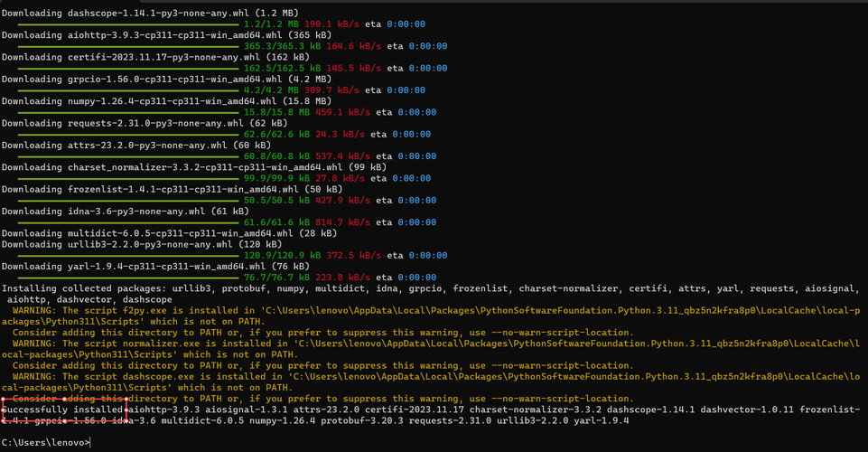Image resolution: width=868 pixels, height=452 pixels.
Task: Click the "99.9/99.9 kB" progress value
Action: coord(276,178)
